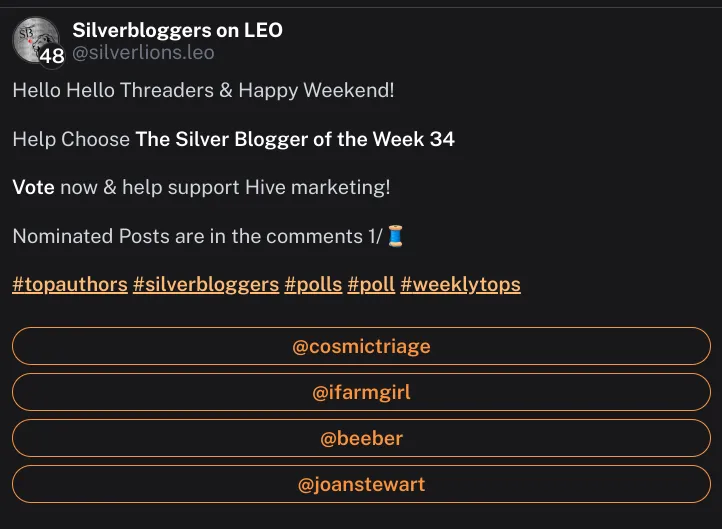Pick the @joanstewart poll option

[361, 485]
